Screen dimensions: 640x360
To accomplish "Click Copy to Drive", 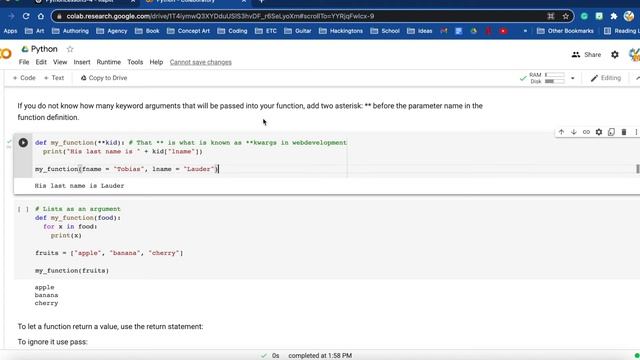I will tap(104, 78).
